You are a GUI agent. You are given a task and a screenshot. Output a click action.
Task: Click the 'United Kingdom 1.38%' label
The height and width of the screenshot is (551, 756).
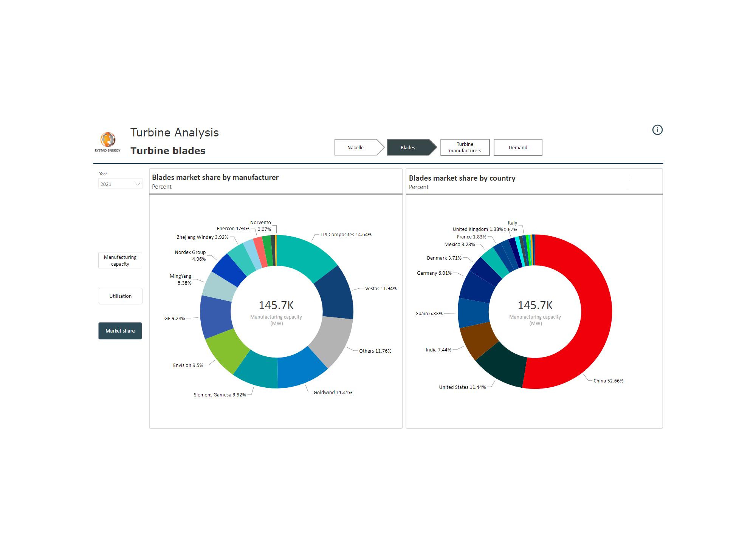478,229
